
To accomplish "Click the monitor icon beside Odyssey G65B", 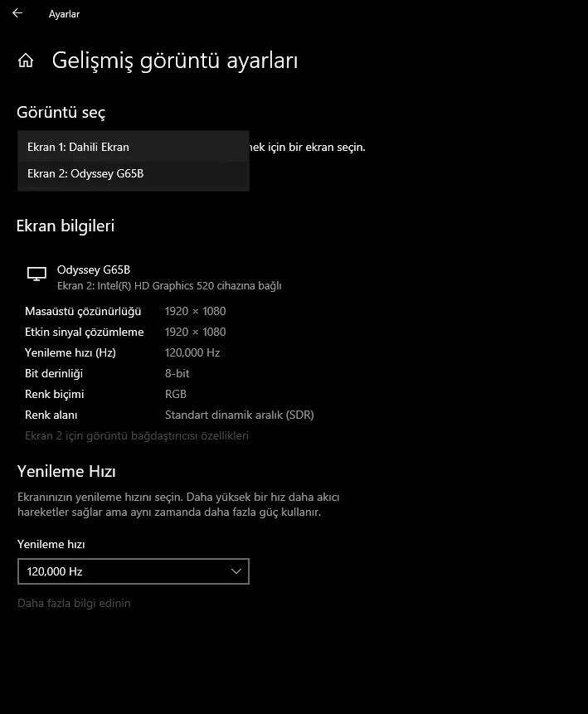I will (36, 274).
